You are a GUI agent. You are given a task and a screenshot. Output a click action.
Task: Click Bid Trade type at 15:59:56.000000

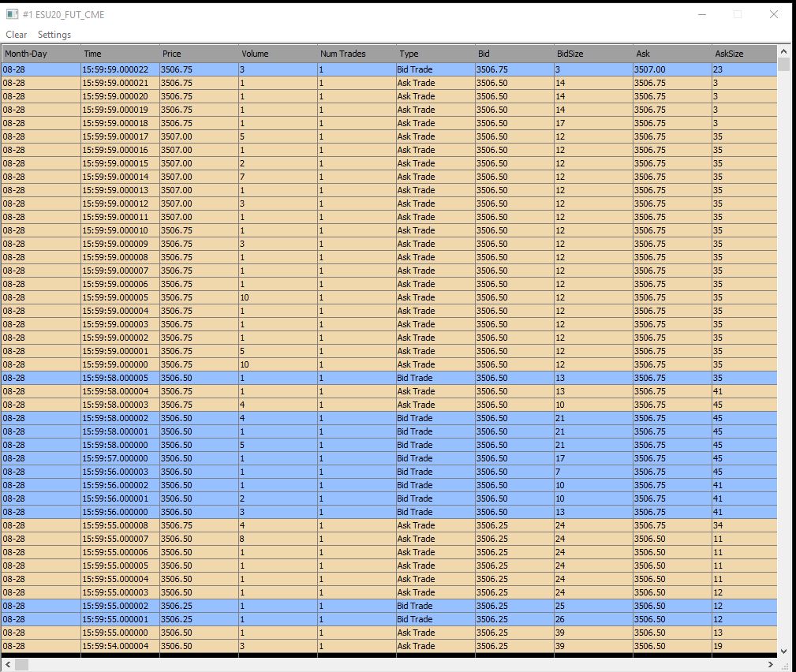click(x=435, y=512)
